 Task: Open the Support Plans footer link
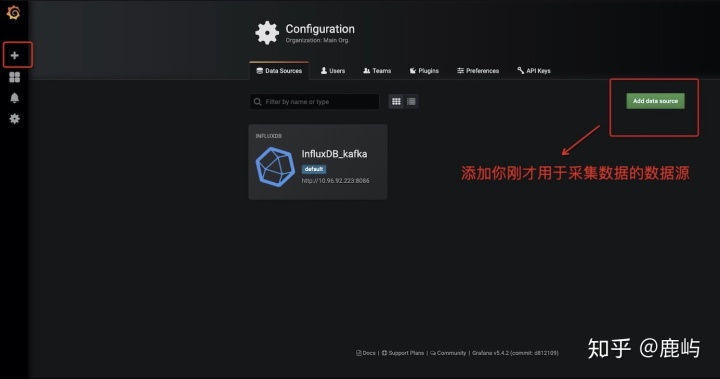(x=403, y=353)
